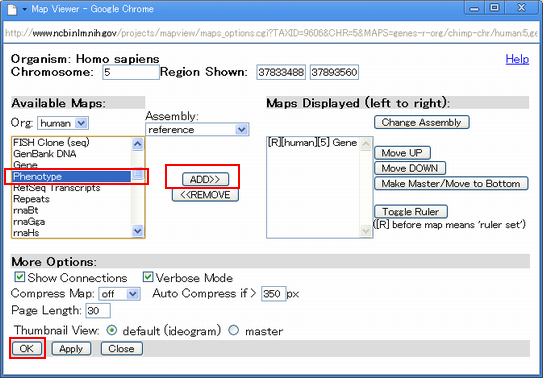543x378 pixels.
Task: Open the title bar dropdown arrow menu
Action: tap(25, 9)
